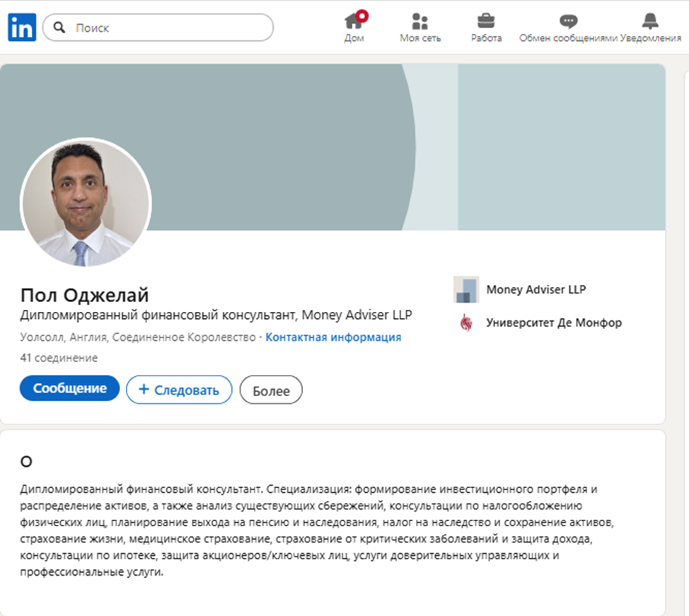Viewport: 689px width, 616px height.
Task: Open Университет Де Монфор page entry
Action: click(552, 322)
